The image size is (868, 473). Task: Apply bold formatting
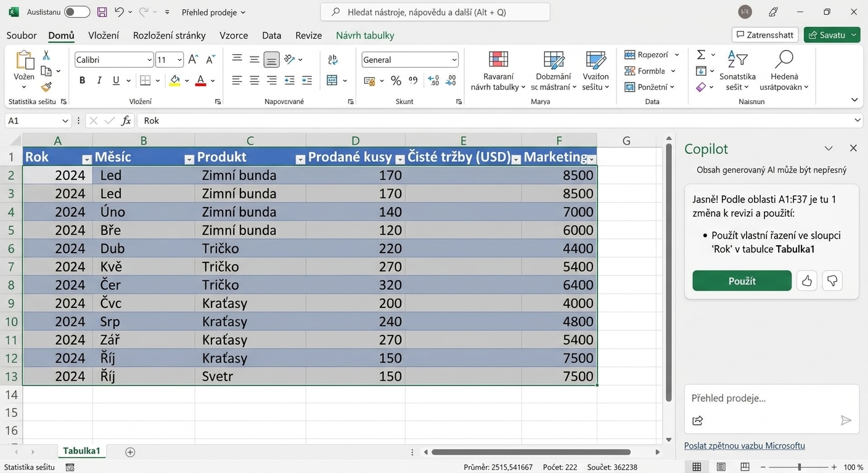pos(82,80)
